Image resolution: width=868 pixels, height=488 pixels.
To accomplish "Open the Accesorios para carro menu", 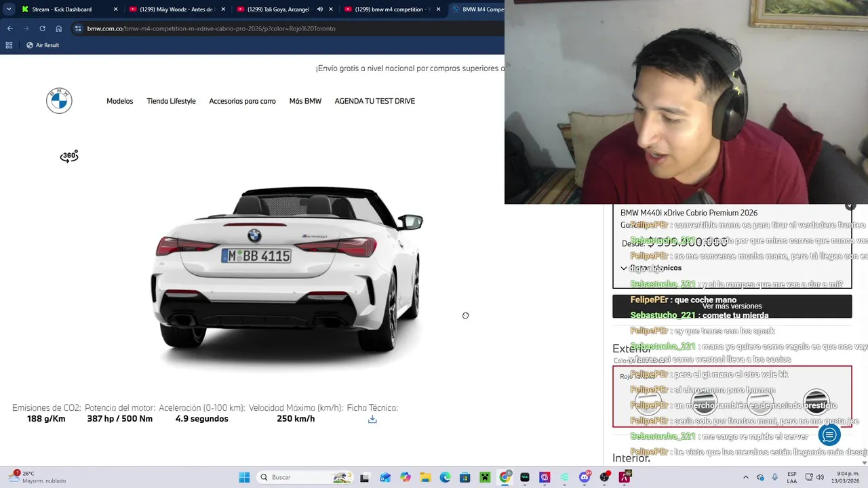I will 242,101.
